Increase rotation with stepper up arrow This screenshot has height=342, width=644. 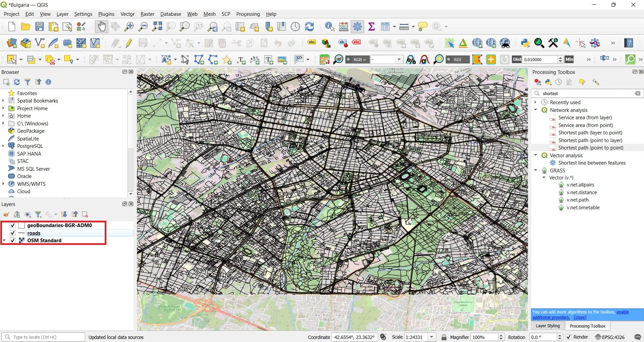tap(559, 335)
